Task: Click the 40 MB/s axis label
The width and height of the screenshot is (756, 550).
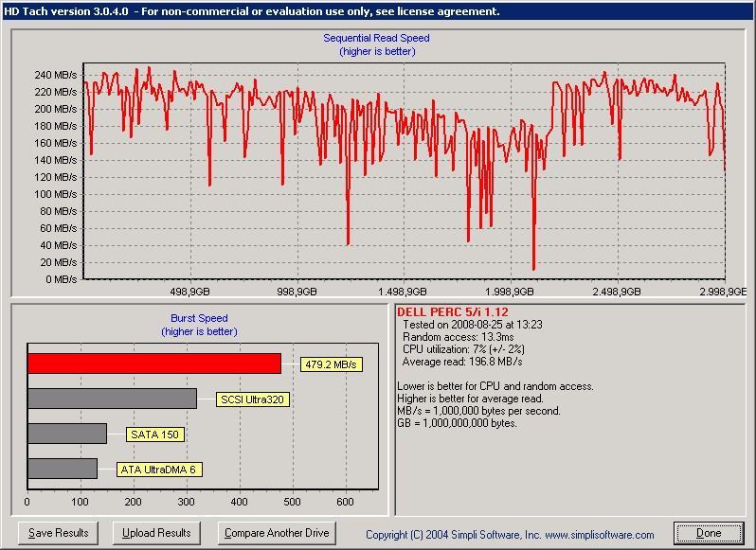Action: click(x=59, y=245)
